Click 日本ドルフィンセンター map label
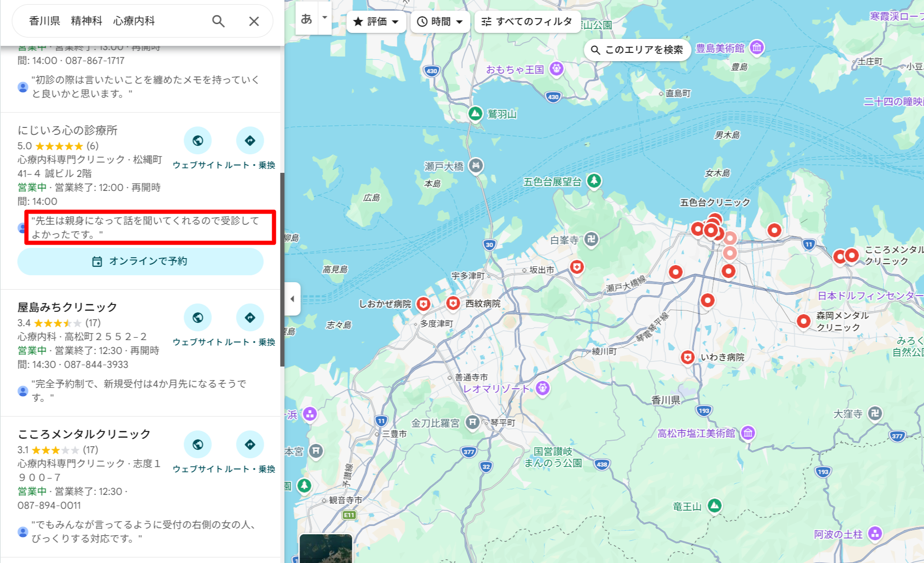This screenshot has height=563, width=924. point(870,296)
